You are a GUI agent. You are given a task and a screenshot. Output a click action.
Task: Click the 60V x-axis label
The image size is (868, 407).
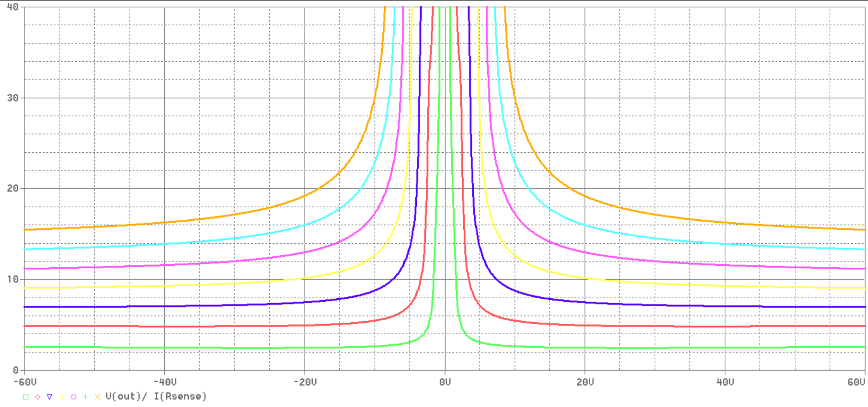click(856, 382)
